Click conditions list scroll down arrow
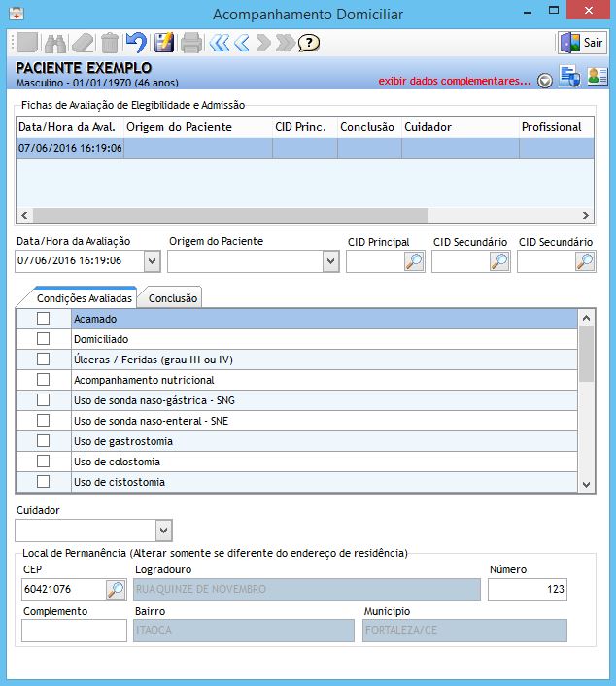616x686 pixels. (x=586, y=484)
